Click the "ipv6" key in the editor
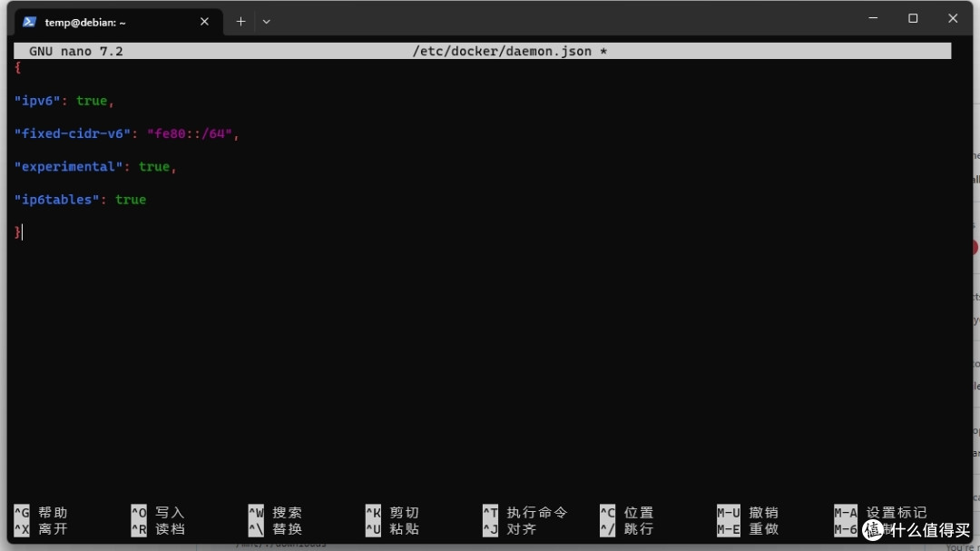The image size is (980, 551). click(37, 101)
